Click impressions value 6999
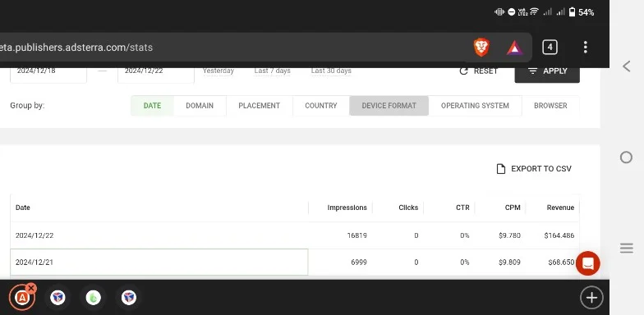 pos(358,262)
